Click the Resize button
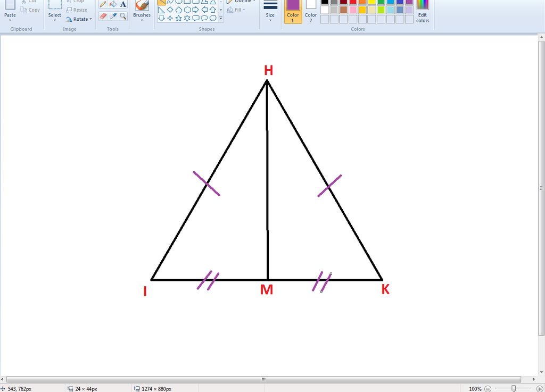 click(77, 10)
